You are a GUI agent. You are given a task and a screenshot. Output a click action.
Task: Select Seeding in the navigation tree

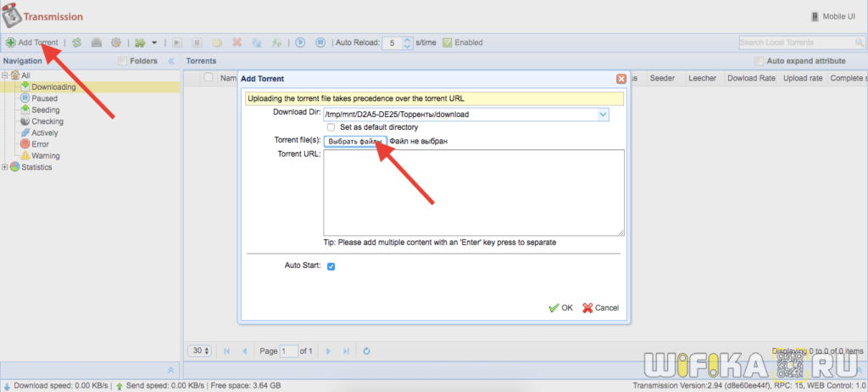pos(45,110)
